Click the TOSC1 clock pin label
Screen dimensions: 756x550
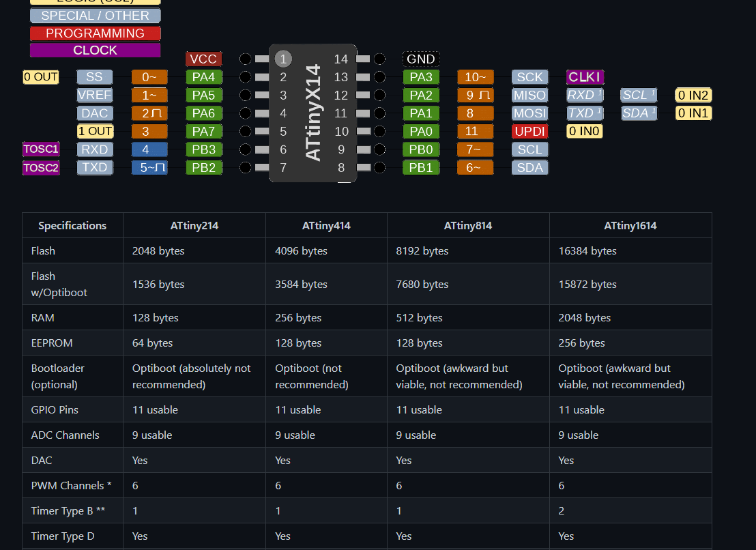(41, 149)
